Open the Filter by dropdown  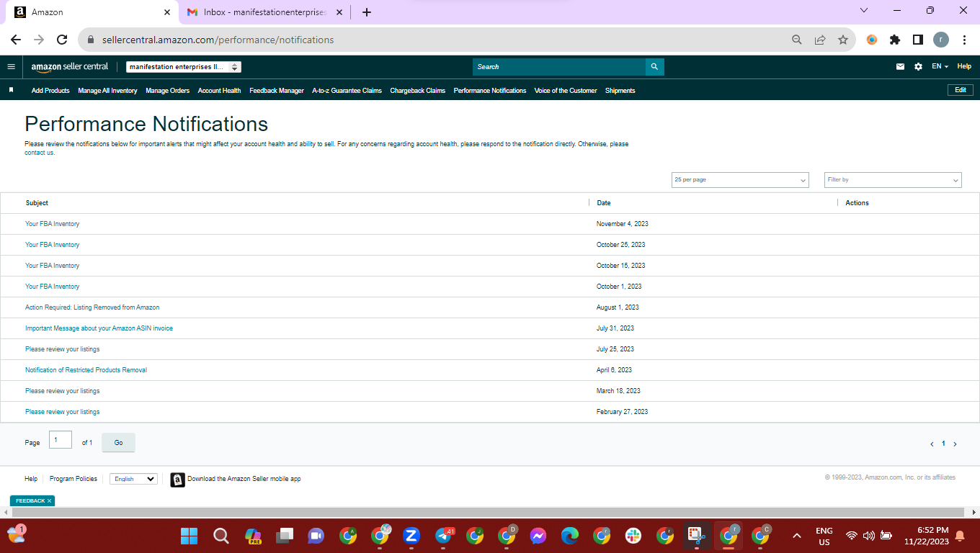pyautogui.click(x=893, y=180)
